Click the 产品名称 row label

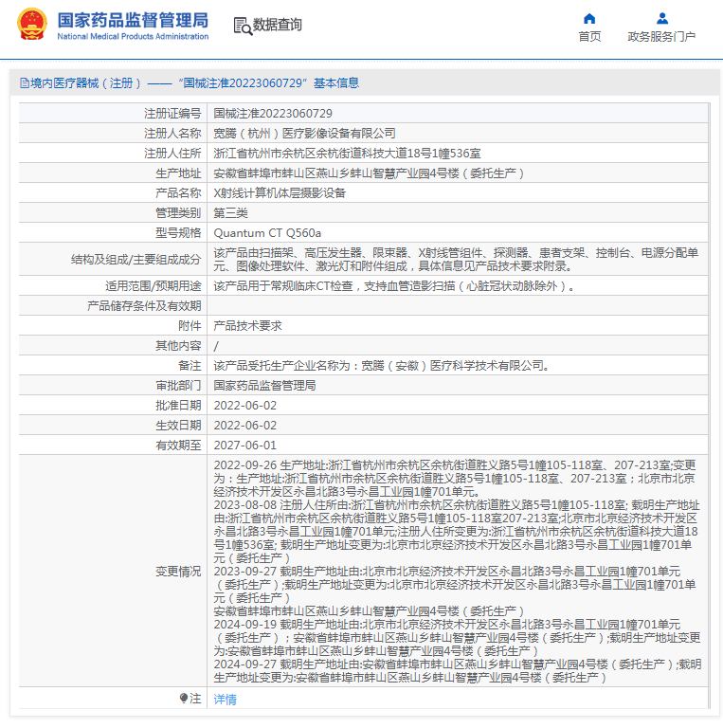click(178, 192)
